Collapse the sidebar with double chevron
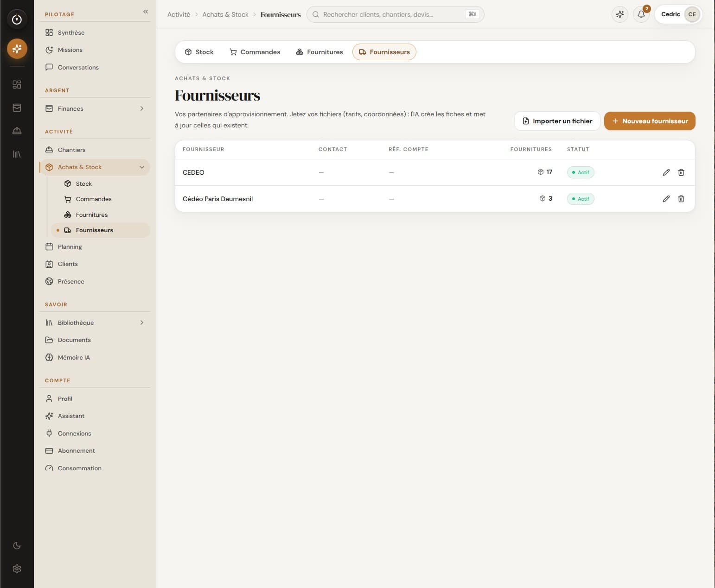 pyautogui.click(x=146, y=12)
